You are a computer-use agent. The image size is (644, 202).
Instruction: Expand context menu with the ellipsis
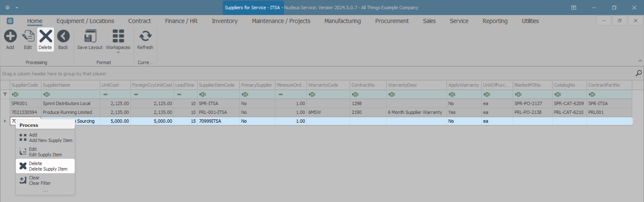[x=45, y=191]
